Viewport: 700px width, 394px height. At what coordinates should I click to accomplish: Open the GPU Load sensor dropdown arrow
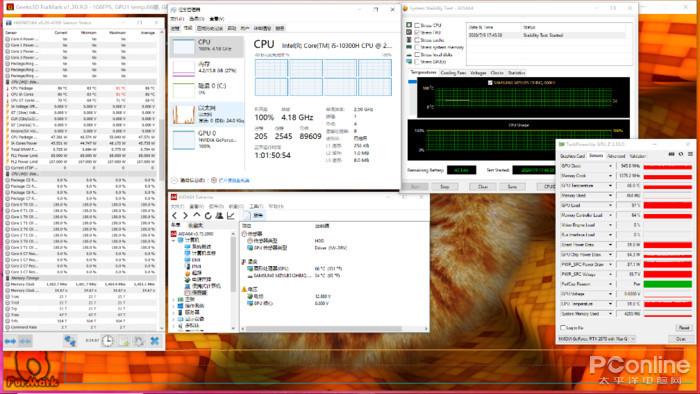[610, 205]
